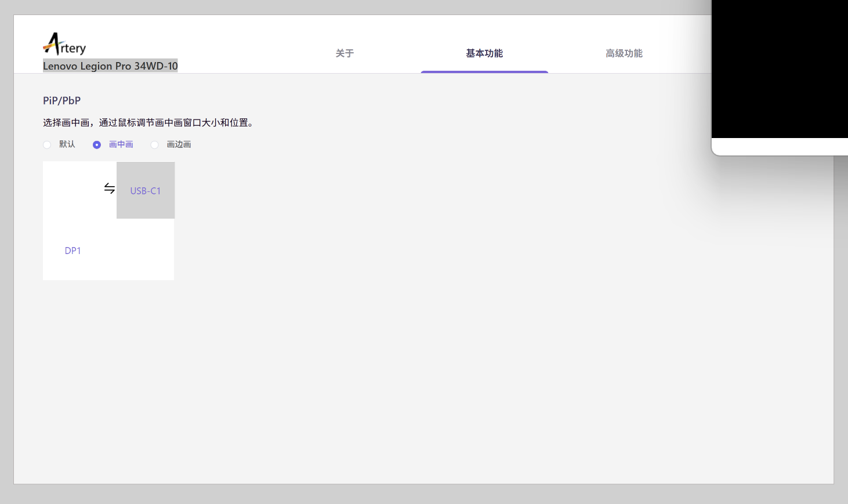Swap the DP1 and USB-C1 sources
This screenshot has width=848, height=504.
coord(109,188)
